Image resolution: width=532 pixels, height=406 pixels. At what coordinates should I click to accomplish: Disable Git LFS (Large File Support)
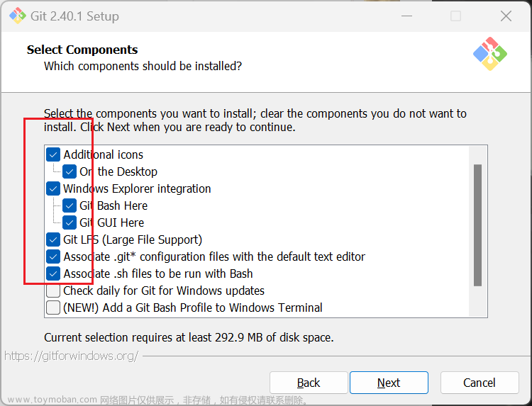click(x=53, y=239)
